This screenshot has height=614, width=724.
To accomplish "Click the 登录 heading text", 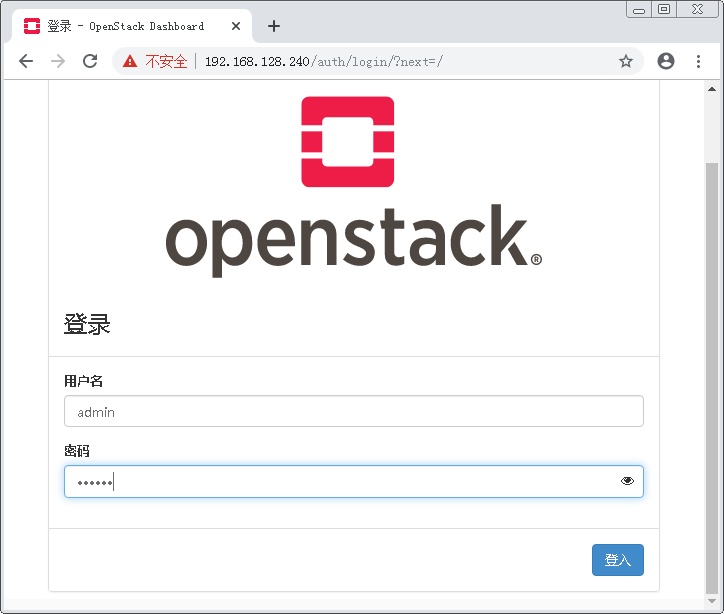I will (87, 324).
